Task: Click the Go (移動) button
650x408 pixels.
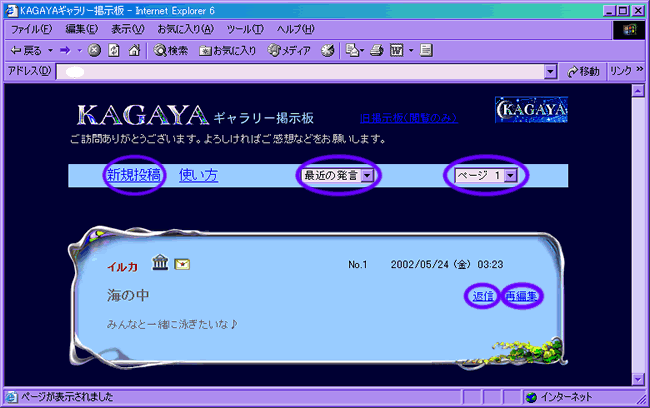Action: (583, 72)
